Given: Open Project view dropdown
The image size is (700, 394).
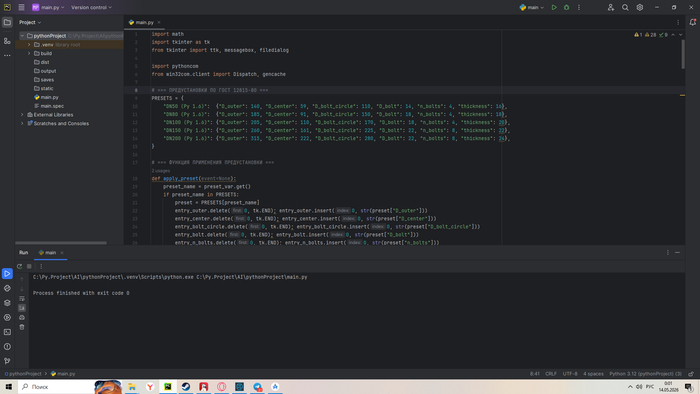Looking at the screenshot, I should click(x=30, y=22).
